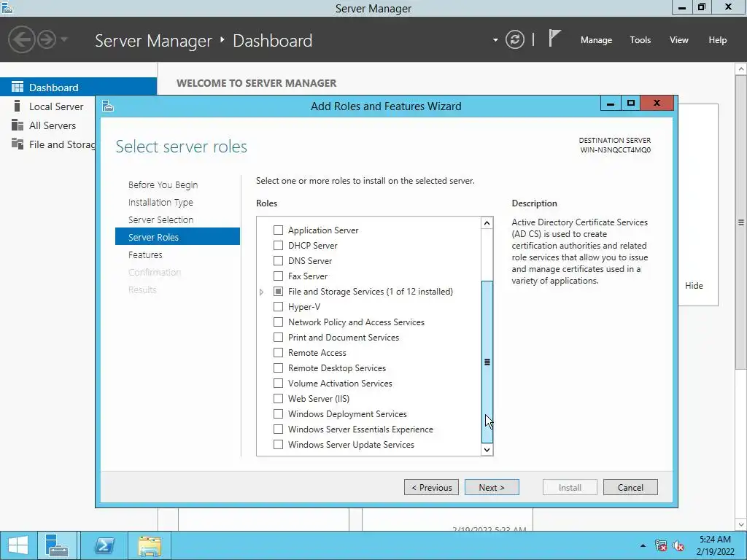This screenshot has height=560, width=747.
Task: Show hidden system tray icons
Action: 643,545
